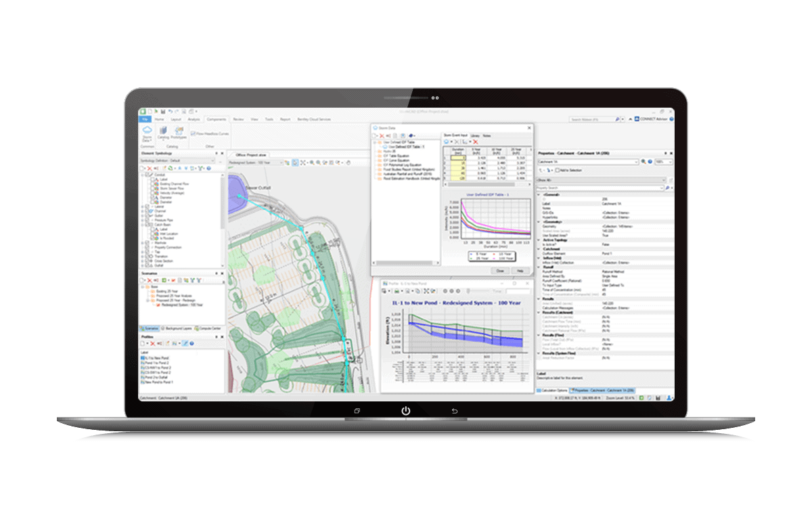Viewport: 812px width, 528px height.
Task: Open help in the Profiles panel toolbar
Action: pyautogui.click(x=191, y=344)
